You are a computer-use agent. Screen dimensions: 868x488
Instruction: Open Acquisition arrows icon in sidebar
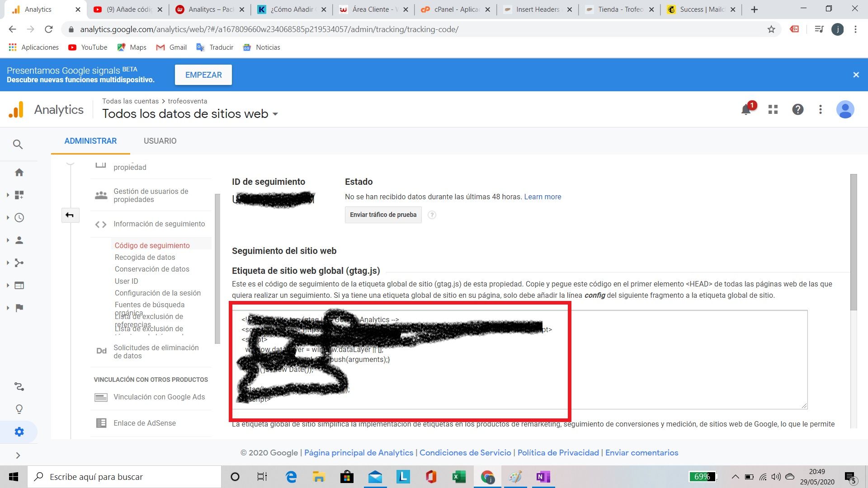pos(19,263)
